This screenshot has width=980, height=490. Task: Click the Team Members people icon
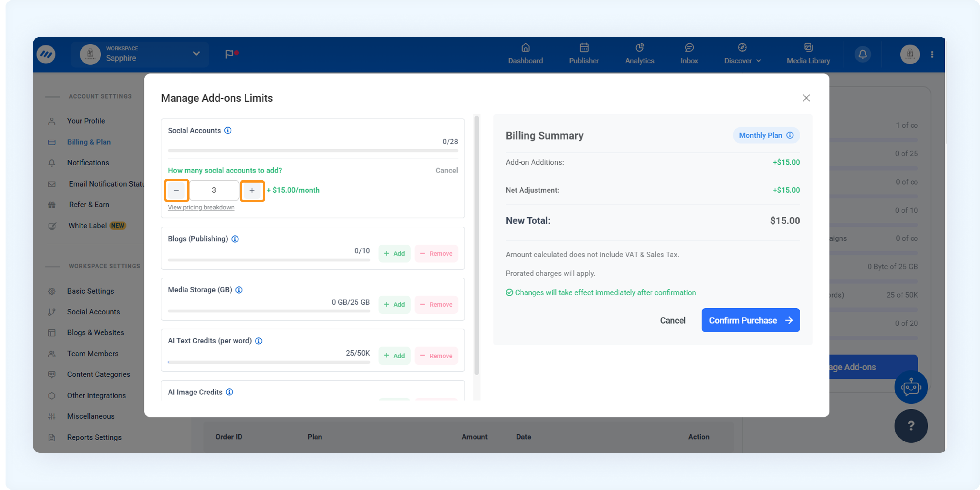(52, 354)
